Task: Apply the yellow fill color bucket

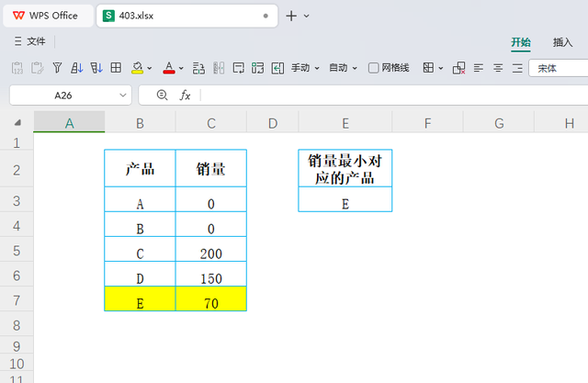Action: coord(137,68)
